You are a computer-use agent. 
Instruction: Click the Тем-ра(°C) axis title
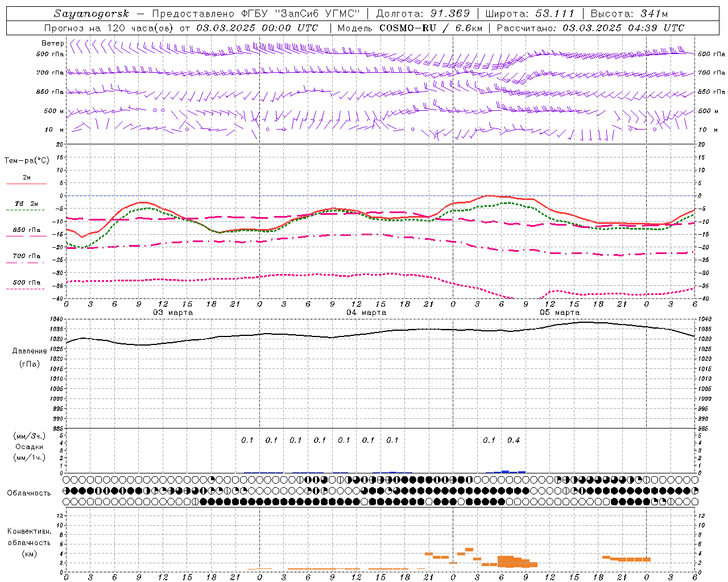27,161
